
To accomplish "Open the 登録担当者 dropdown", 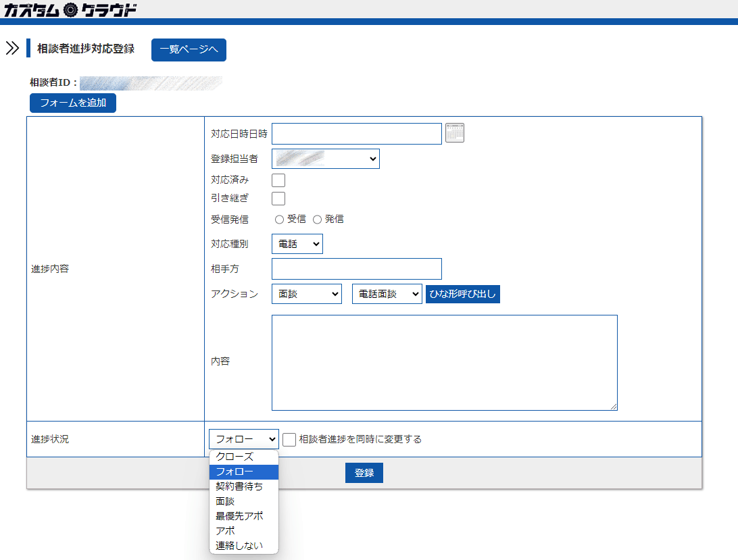I will tap(325, 159).
